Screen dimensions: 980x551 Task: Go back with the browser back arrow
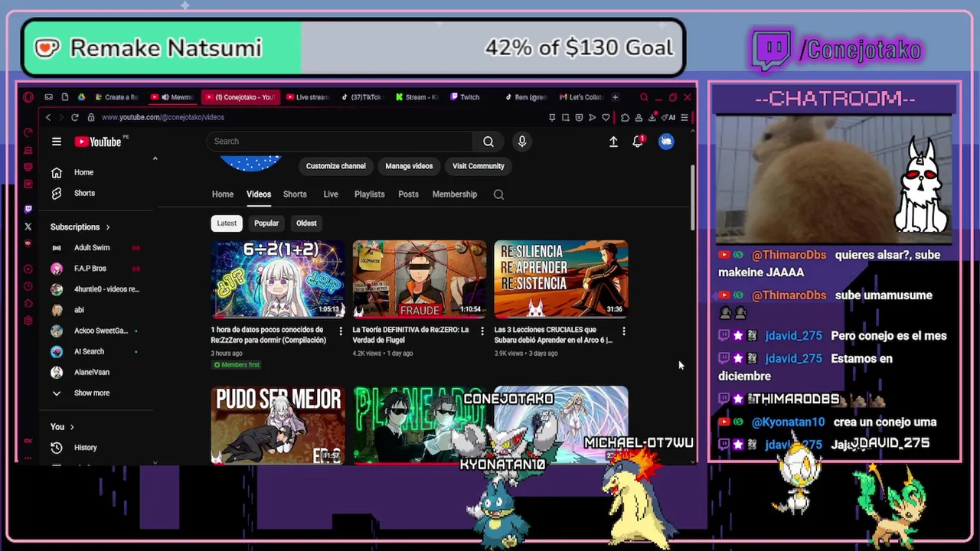tap(47, 117)
